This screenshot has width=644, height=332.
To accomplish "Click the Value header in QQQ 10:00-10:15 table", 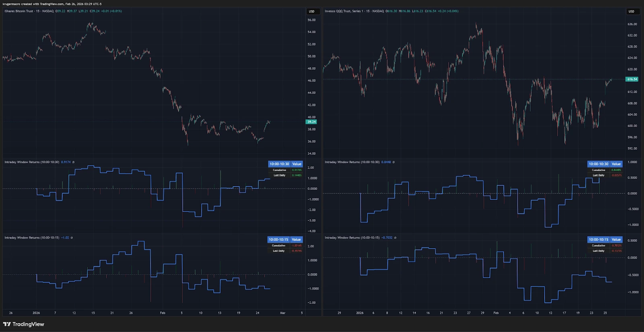I will click(x=616, y=240).
